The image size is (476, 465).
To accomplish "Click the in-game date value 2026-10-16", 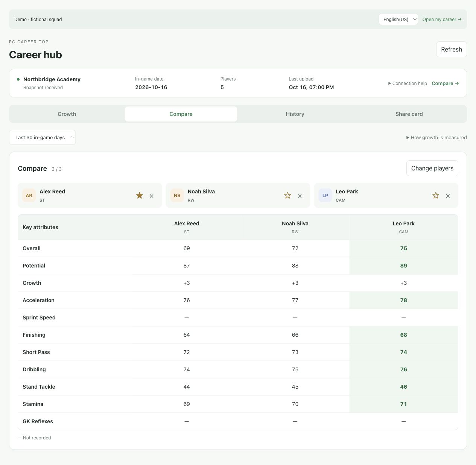I will 151,87.
